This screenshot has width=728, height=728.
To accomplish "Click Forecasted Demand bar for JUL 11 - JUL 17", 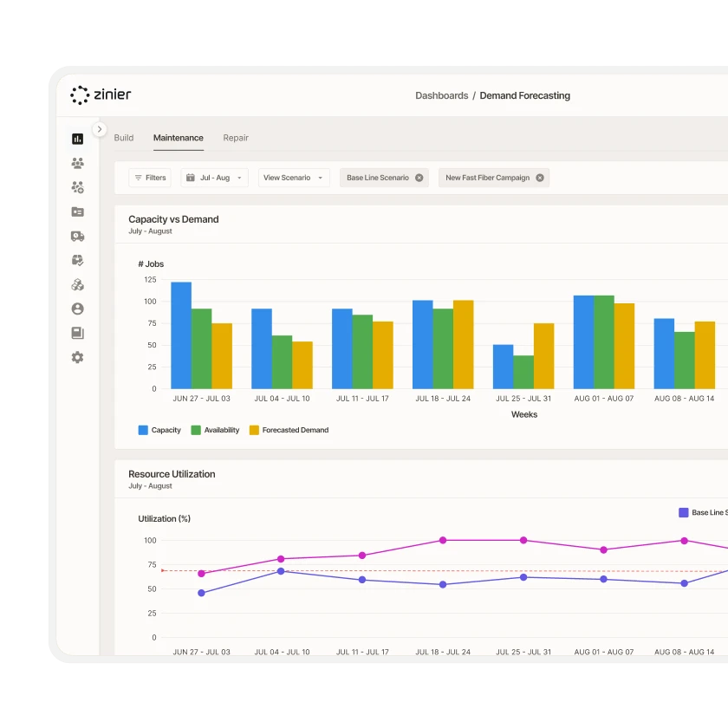I will (x=383, y=355).
